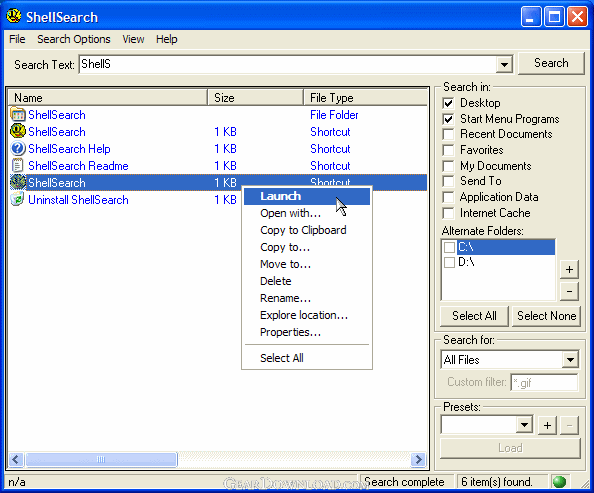594x493 pixels.
Task: Open the Search Options menu
Action: tap(74, 39)
